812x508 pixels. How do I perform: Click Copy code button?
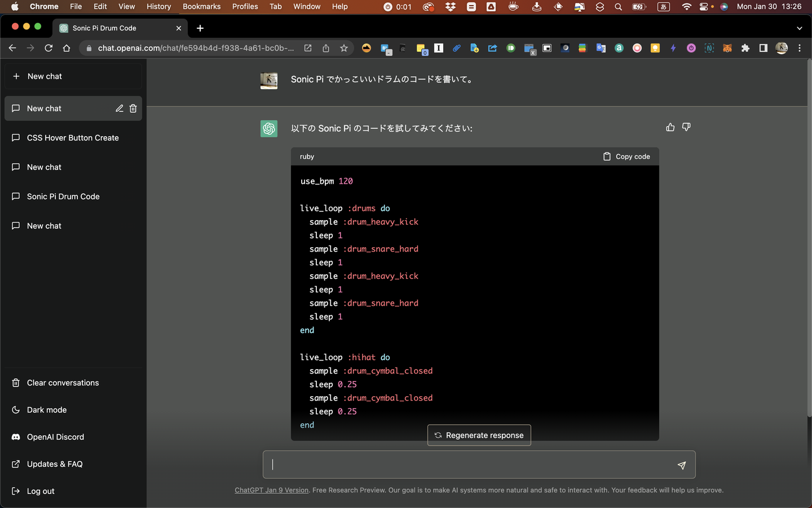(626, 156)
